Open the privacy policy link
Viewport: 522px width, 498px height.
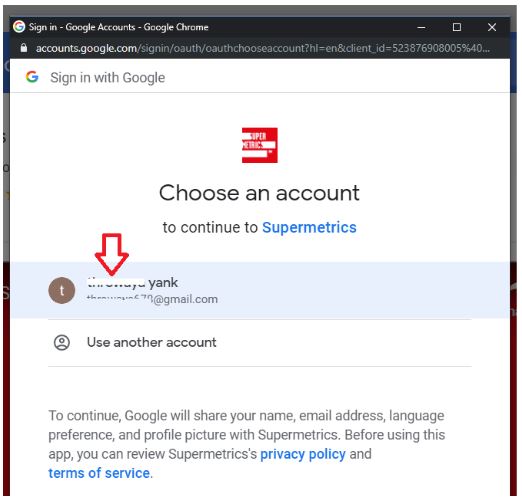point(303,454)
